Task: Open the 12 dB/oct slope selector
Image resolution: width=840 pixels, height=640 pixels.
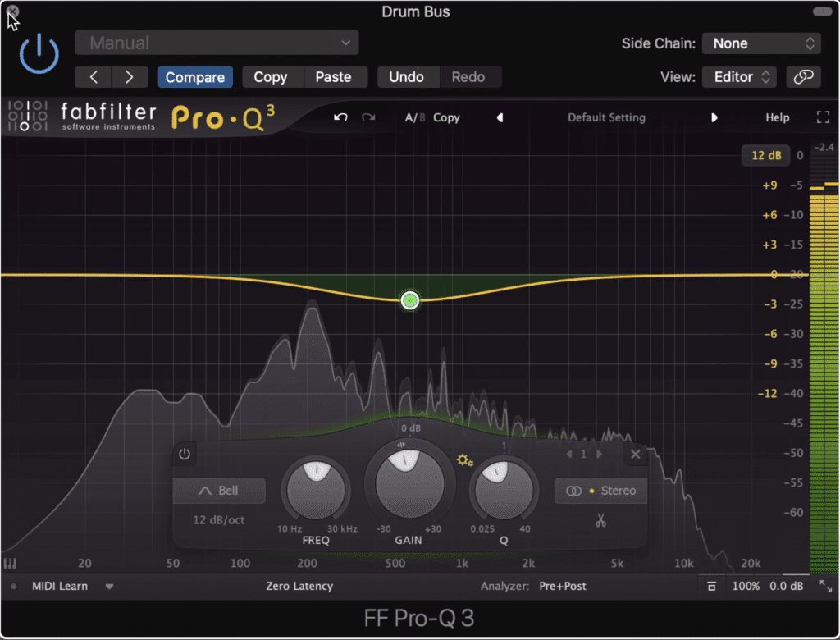Action: tap(218, 520)
